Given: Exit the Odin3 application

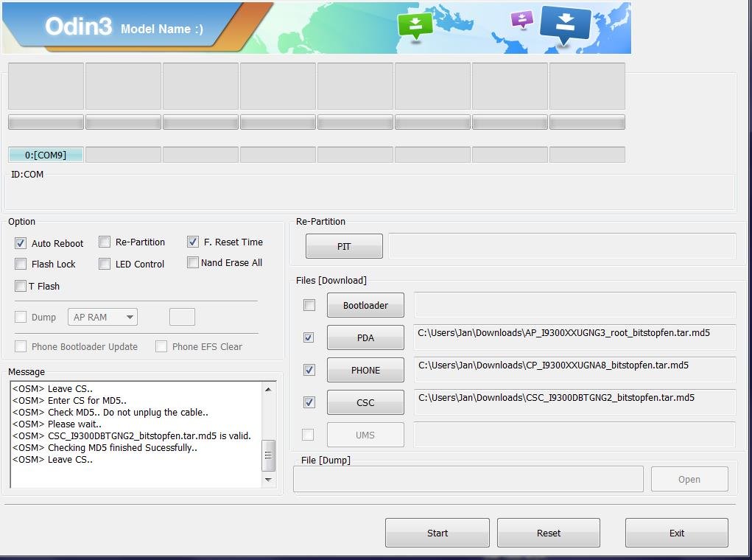Looking at the screenshot, I should tap(677, 533).
